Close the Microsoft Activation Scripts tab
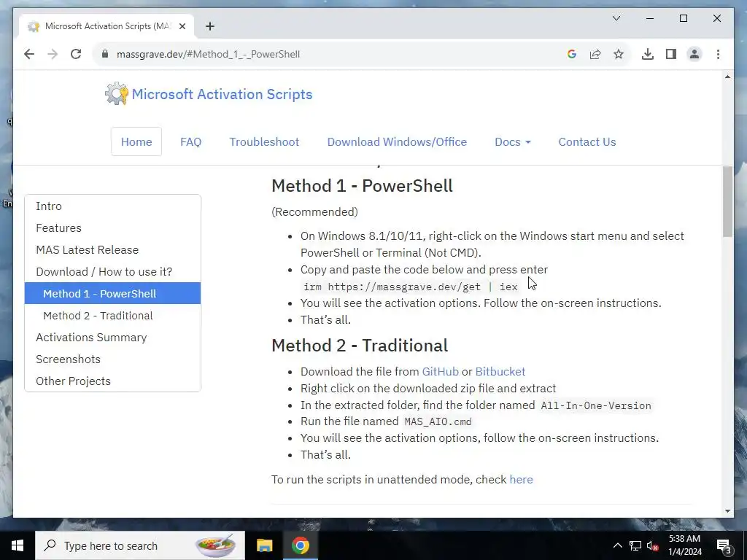This screenshot has width=747, height=560. tap(182, 26)
